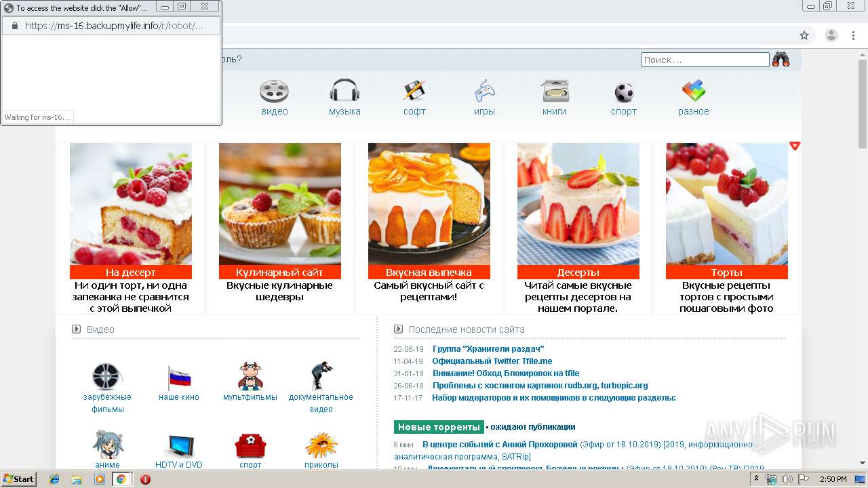868x488 pixels.
Task: Open the аниме character icon
Action: point(107,444)
